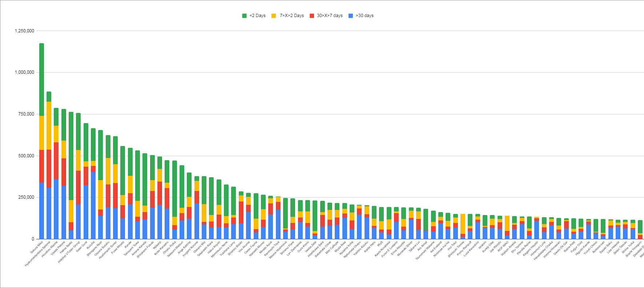Click the Houshou Marine x-axis label
This screenshot has width=644, height=288.
click(x=50, y=249)
